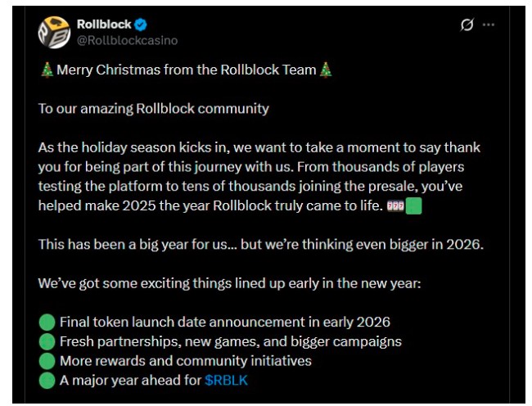
Task: Open the @Rollblockcasino handle link
Action: tap(125, 40)
